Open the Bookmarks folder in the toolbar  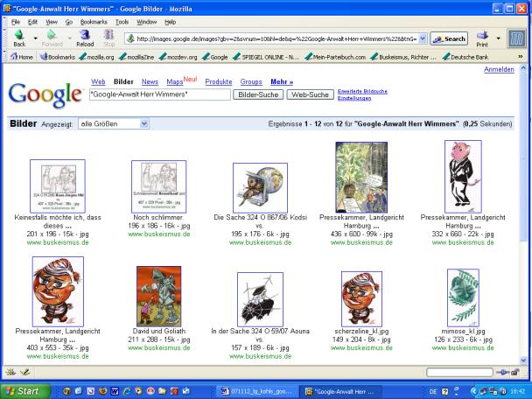point(58,57)
